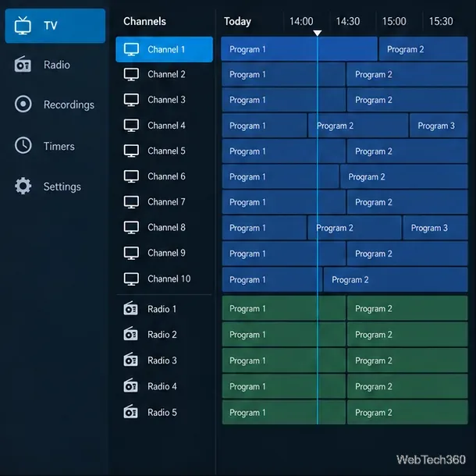Open the TV section icon
Image resolution: width=476 pixels, height=476 pixels.
pos(23,26)
